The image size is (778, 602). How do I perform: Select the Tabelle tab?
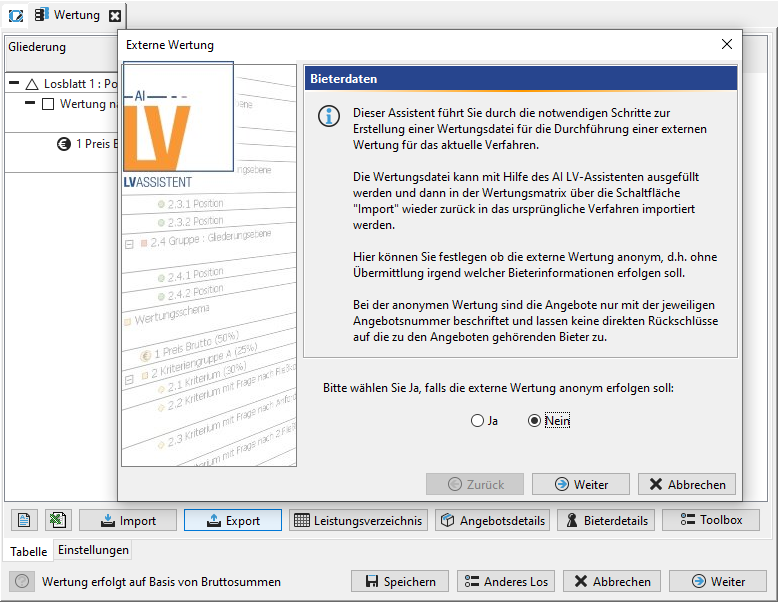pyautogui.click(x=28, y=551)
